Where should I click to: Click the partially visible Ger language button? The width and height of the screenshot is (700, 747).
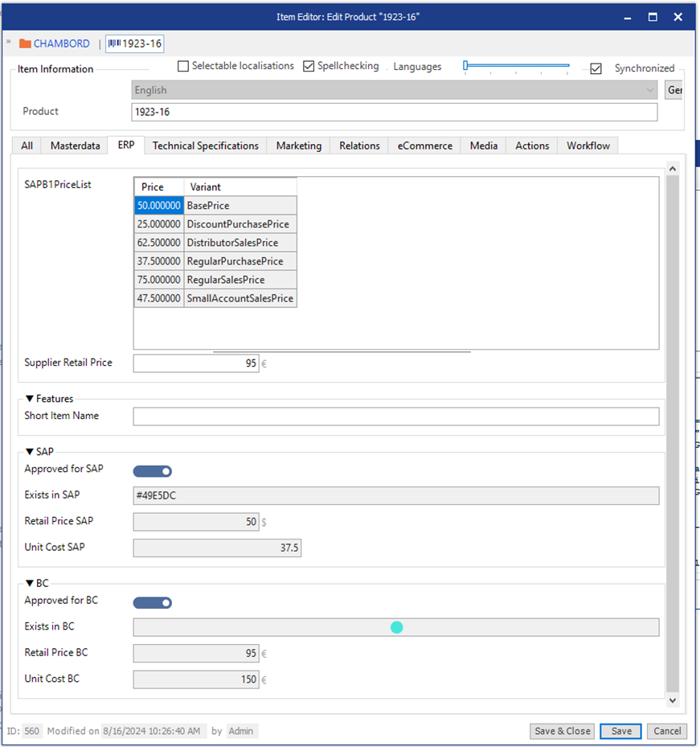pos(673,90)
